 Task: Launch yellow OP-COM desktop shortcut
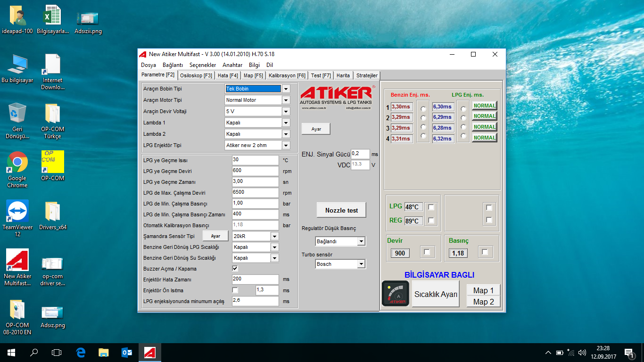click(x=53, y=166)
